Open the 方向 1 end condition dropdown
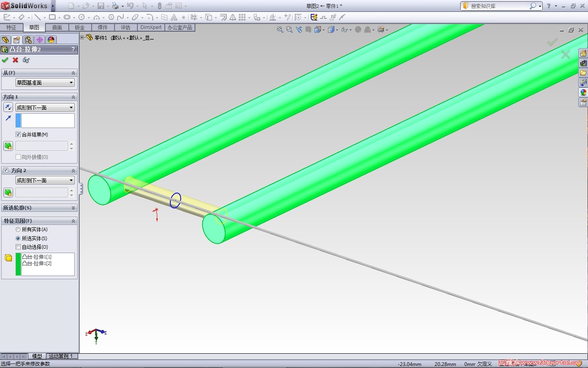This screenshot has width=588, height=368. [45, 108]
